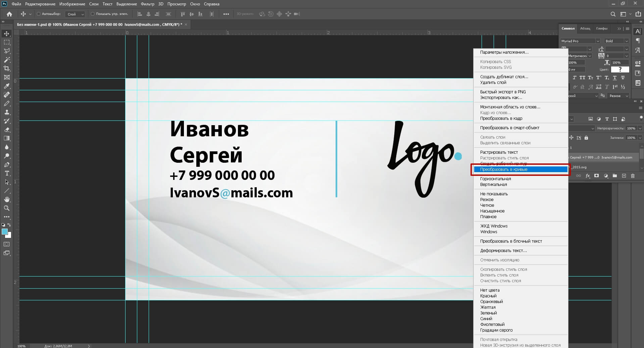Toggle Superscript in the Символ panel

click(598, 78)
